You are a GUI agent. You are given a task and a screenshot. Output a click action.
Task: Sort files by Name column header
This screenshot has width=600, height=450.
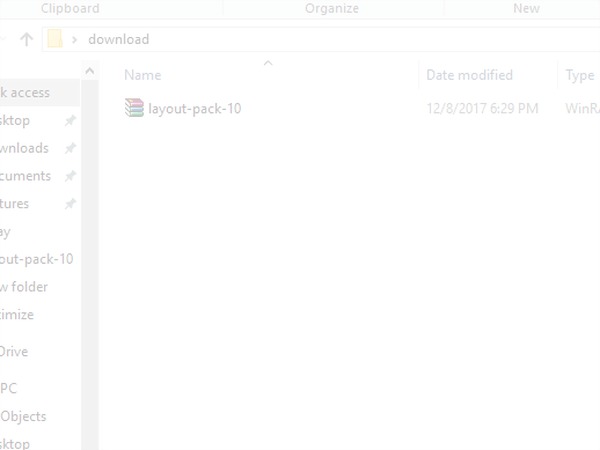point(143,75)
